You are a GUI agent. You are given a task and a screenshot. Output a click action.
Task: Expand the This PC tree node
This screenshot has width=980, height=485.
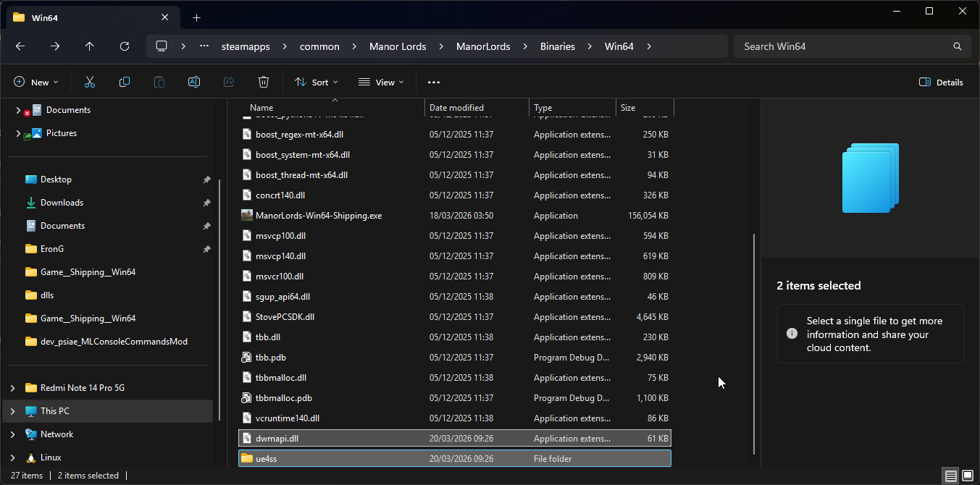(x=12, y=411)
